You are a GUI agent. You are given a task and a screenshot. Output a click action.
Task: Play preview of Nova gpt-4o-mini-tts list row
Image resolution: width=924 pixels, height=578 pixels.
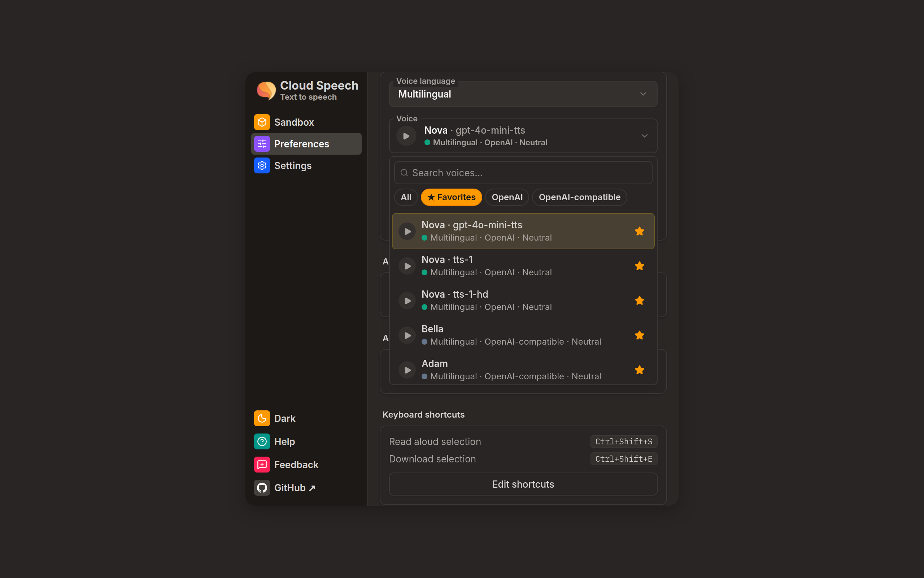tap(407, 231)
